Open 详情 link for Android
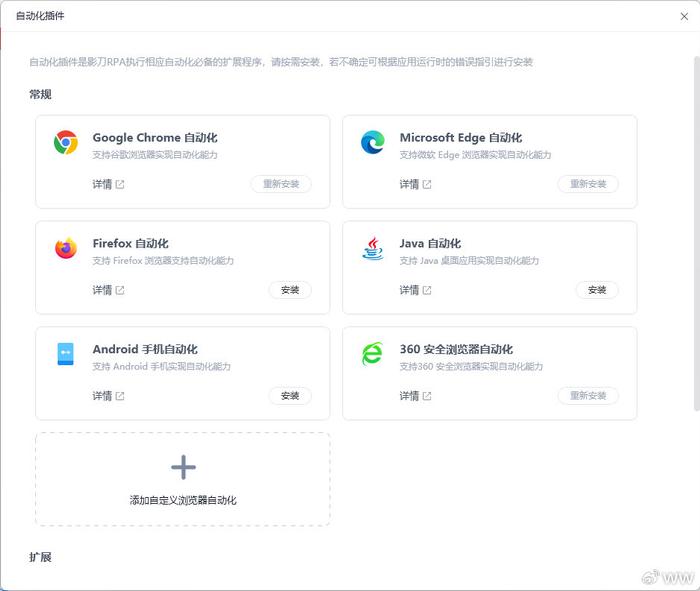 click(x=102, y=396)
